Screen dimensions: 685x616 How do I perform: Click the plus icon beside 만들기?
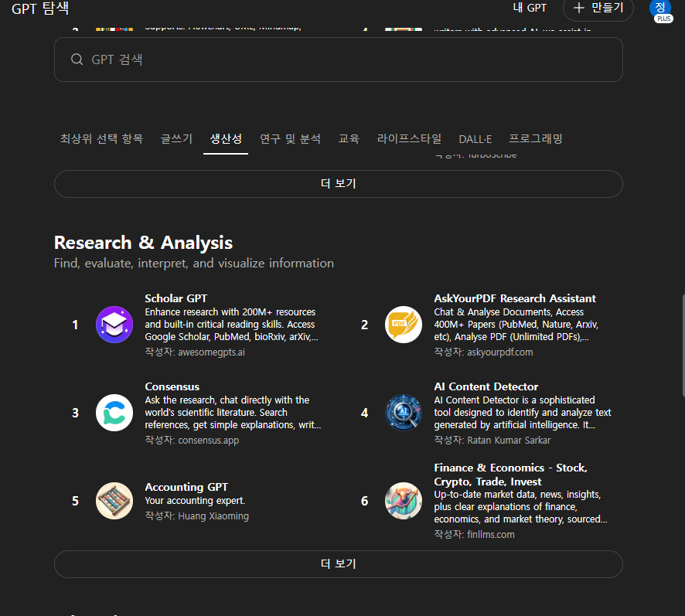pyautogui.click(x=579, y=8)
